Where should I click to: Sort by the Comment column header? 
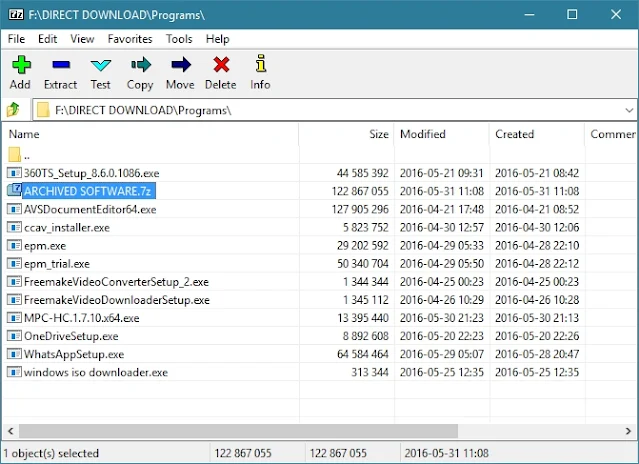pos(612,134)
